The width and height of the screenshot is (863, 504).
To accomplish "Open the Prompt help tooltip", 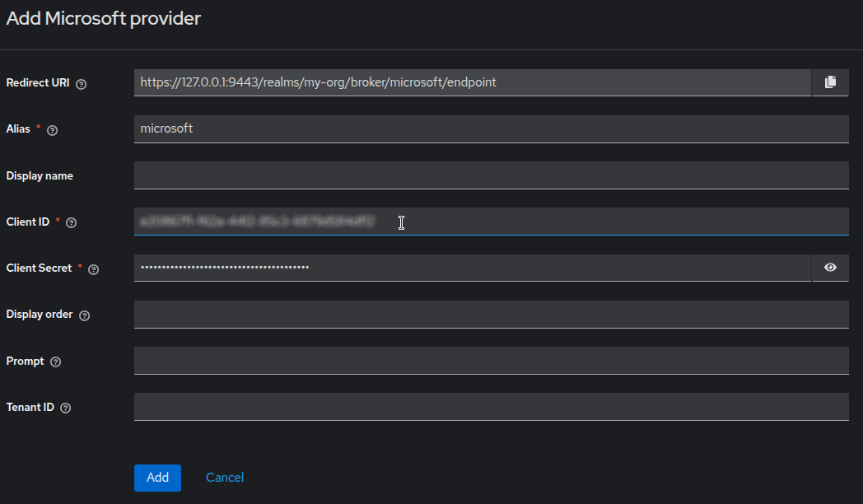I will click(55, 362).
